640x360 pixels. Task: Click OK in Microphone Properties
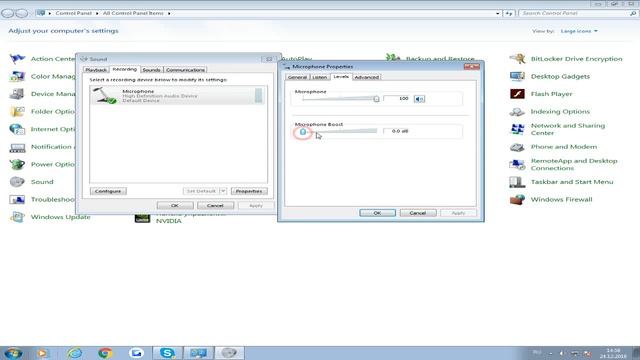coord(377,213)
